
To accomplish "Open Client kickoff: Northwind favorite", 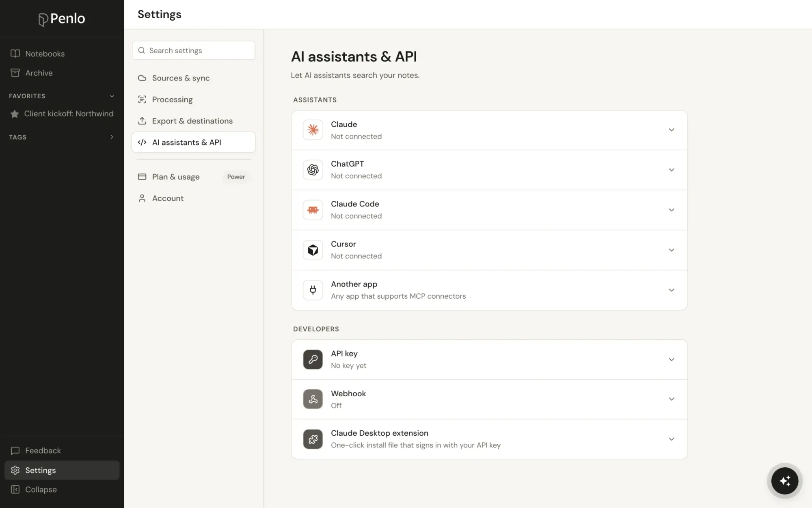I will pos(62,114).
